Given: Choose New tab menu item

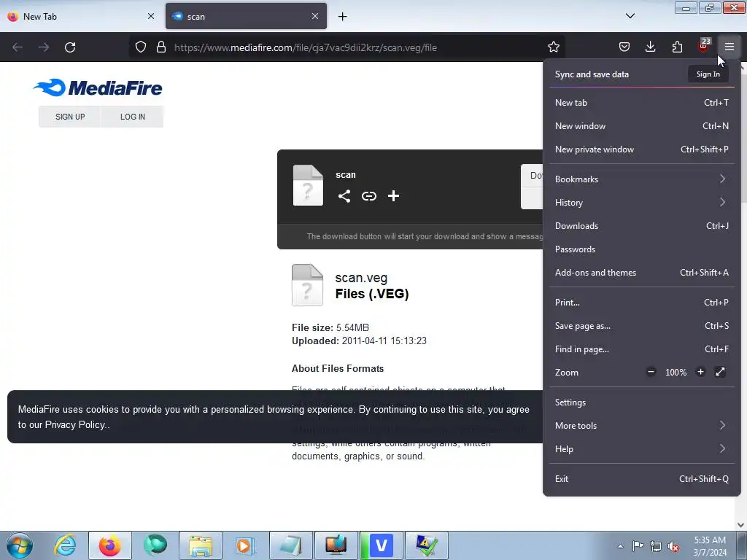Looking at the screenshot, I should [641, 102].
